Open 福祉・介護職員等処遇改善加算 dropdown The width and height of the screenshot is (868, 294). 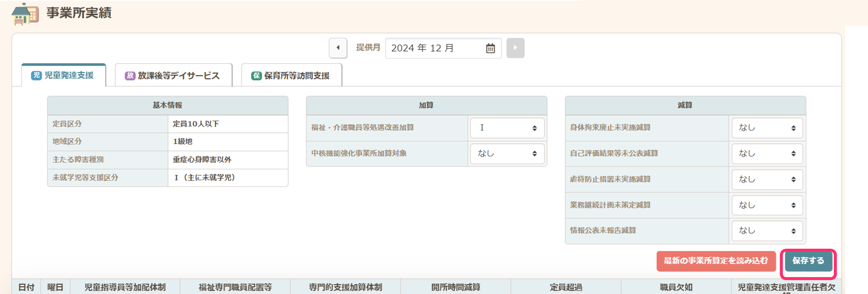pos(507,128)
